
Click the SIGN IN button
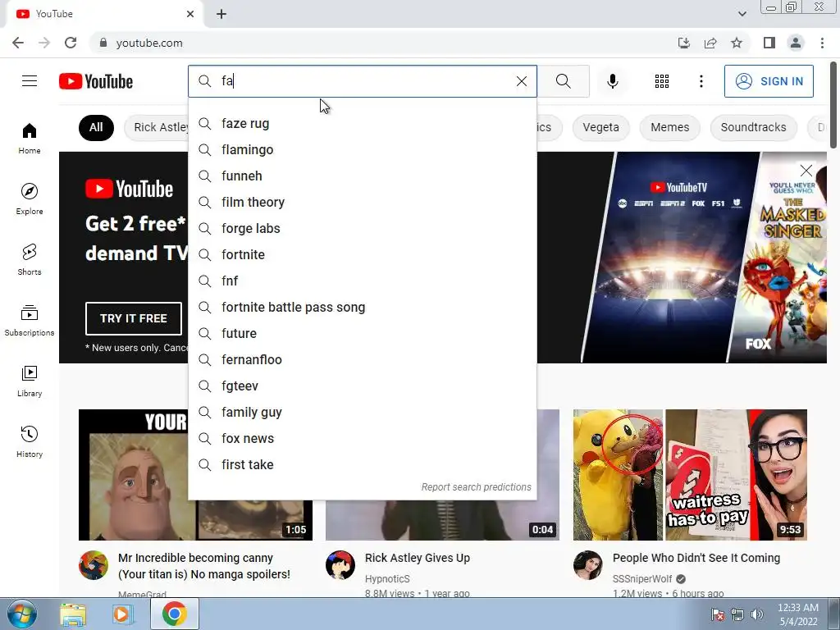[769, 81]
